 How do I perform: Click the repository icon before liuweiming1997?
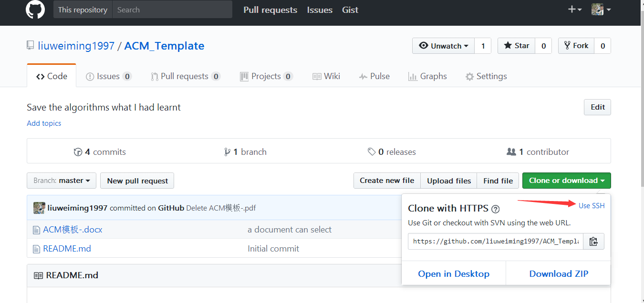tap(31, 46)
